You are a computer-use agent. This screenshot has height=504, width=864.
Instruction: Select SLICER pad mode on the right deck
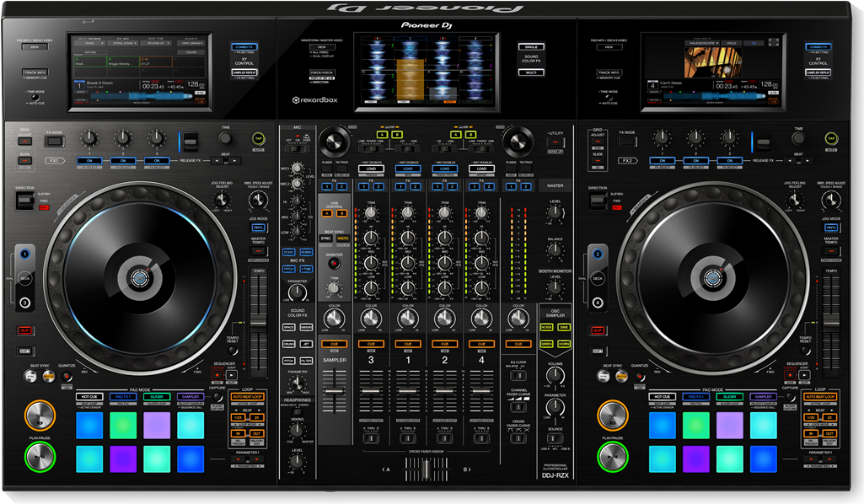point(729,396)
